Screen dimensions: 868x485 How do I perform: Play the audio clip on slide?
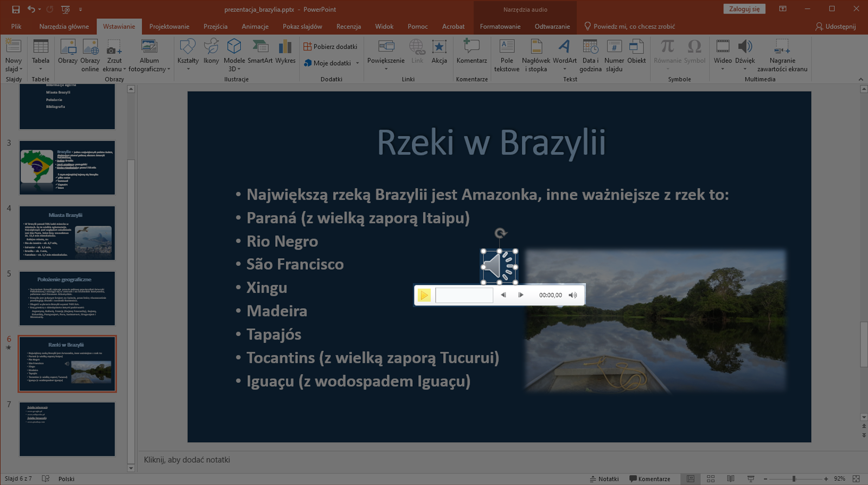[x=424, y=295]
